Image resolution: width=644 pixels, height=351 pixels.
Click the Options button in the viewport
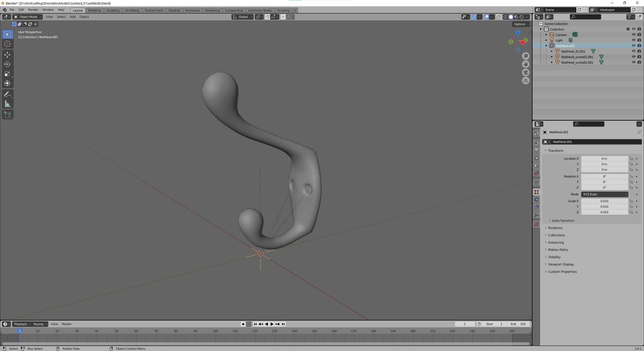point(521,24)
